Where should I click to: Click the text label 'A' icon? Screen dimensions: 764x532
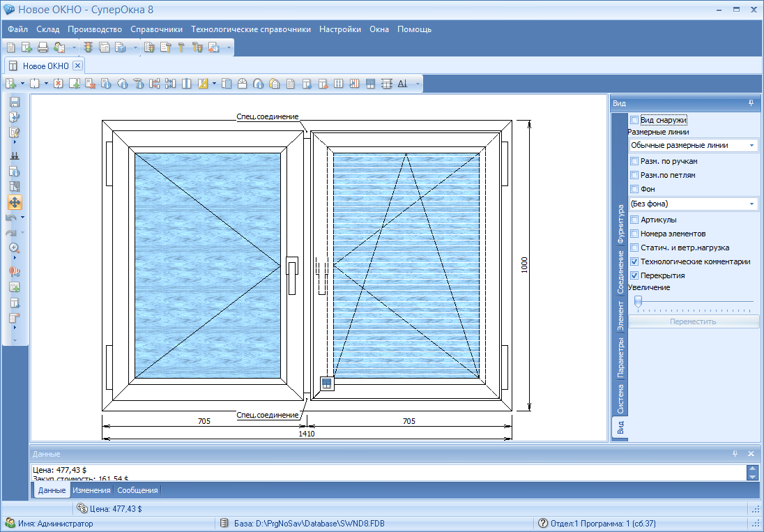coord(402,84)
